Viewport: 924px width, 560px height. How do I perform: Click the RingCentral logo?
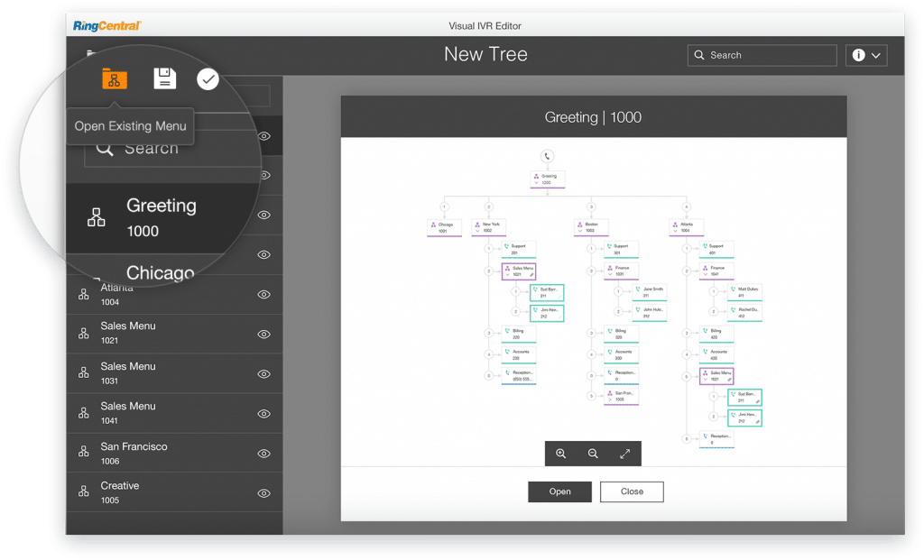coord(107,25)
